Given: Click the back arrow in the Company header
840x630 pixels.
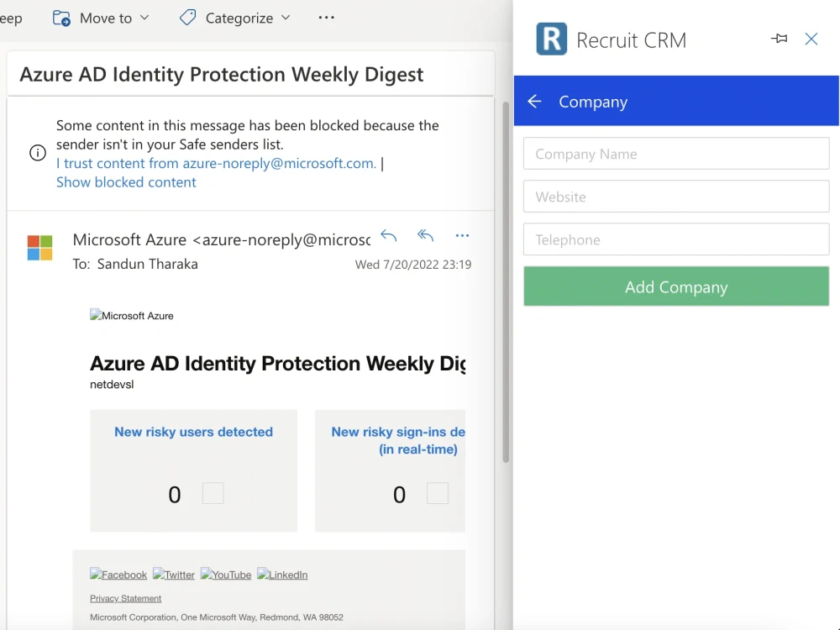Looking at the screenshot, I should click(x=535, y=101).
